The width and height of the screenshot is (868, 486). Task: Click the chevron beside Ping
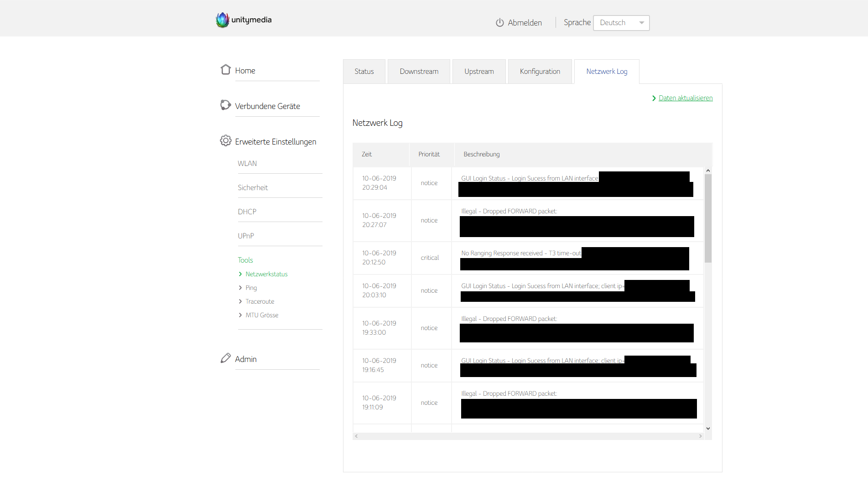[x=240, y=288]
